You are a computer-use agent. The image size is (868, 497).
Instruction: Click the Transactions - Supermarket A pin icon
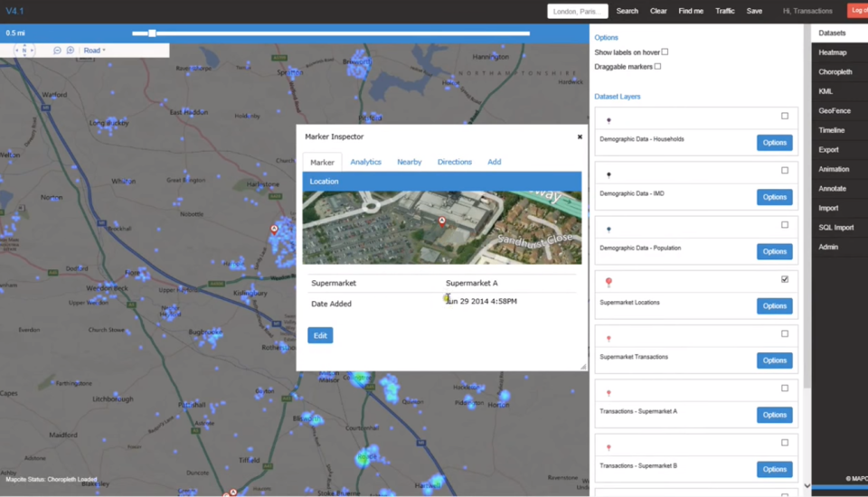point(609,393)
